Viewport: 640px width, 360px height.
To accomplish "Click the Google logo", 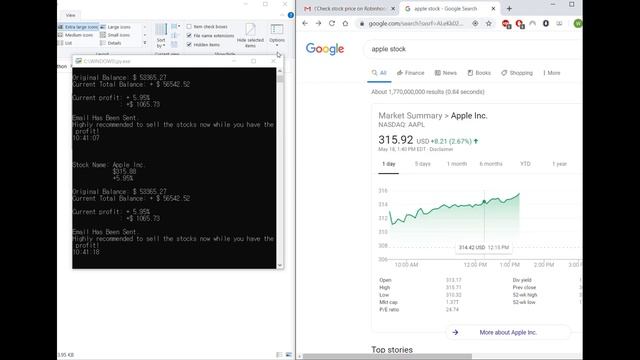I will [325, 49].
